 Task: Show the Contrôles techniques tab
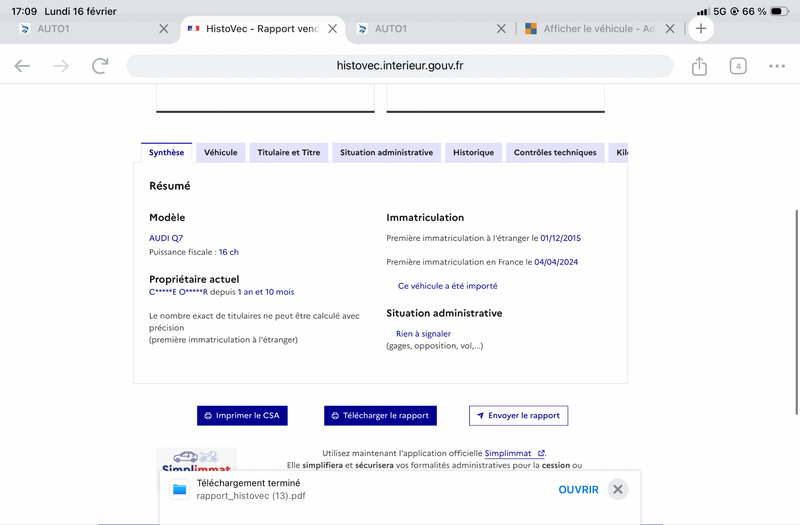click(x=555, y=153)
